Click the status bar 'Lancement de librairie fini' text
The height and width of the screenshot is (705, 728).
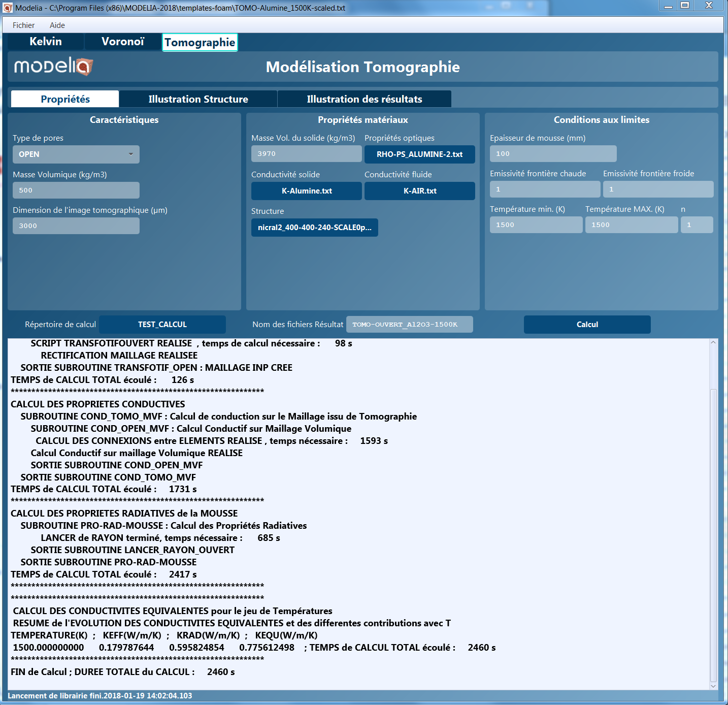click(100, 696)
